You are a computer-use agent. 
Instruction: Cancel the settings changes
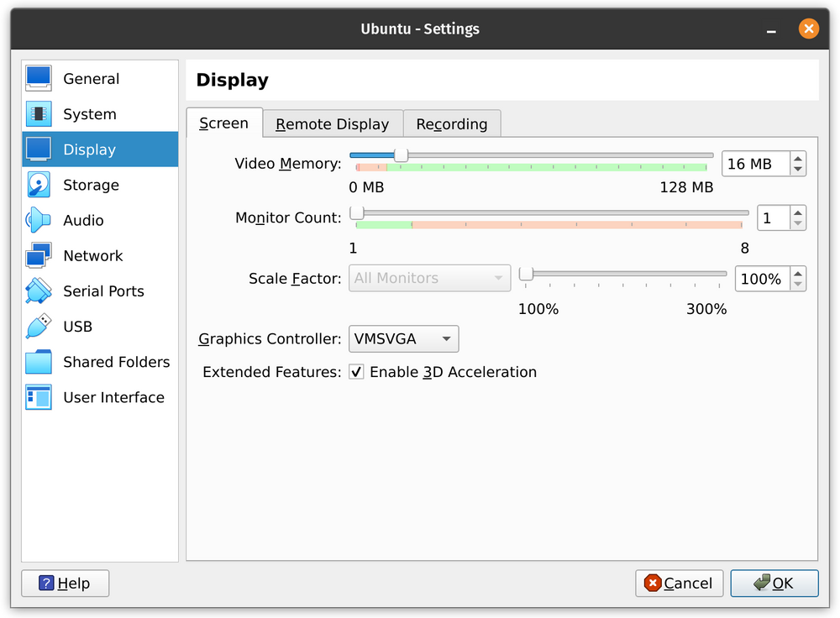coord(679,583)
